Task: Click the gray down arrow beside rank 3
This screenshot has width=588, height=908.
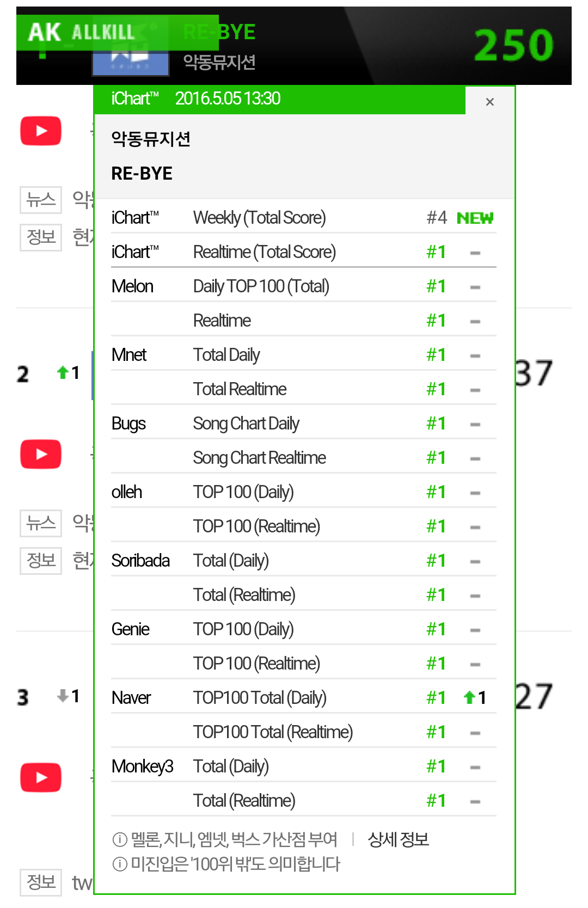Action: [63, 695]
